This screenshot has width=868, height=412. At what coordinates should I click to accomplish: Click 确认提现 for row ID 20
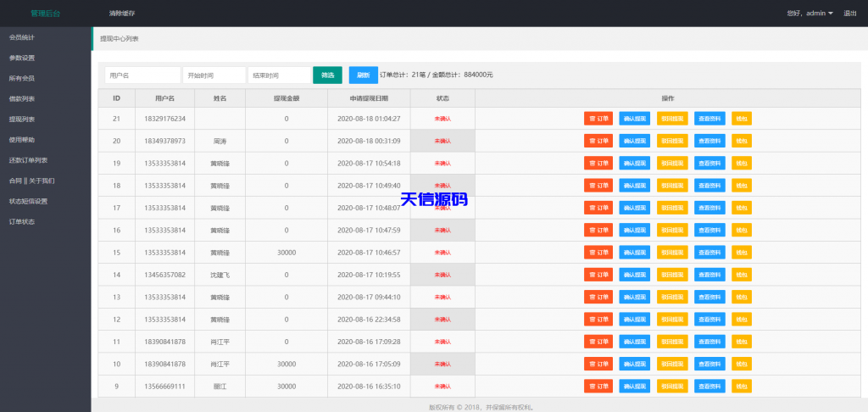tap(634, 141)
